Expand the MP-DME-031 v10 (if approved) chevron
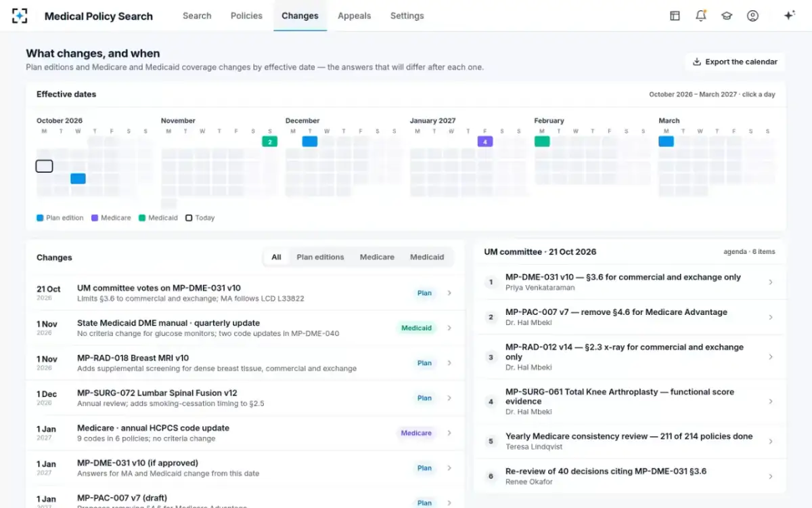This screenshot has width=812, height=508. pos(449,468)
